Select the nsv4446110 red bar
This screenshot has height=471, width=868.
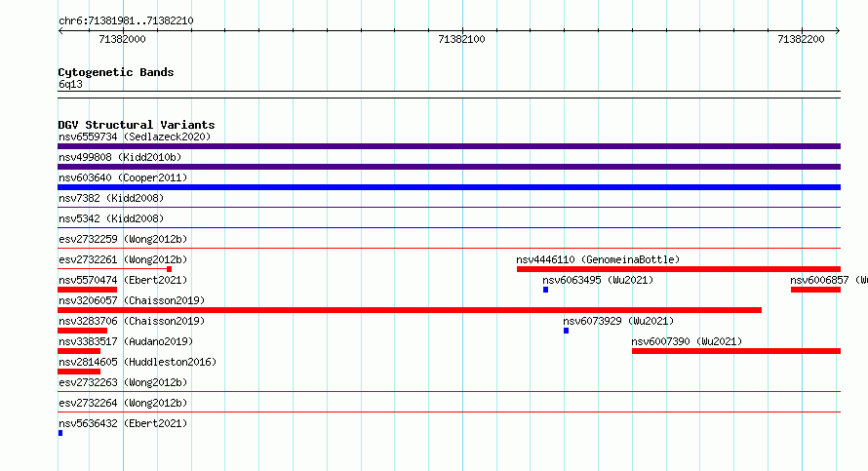(x=679, y=269)
